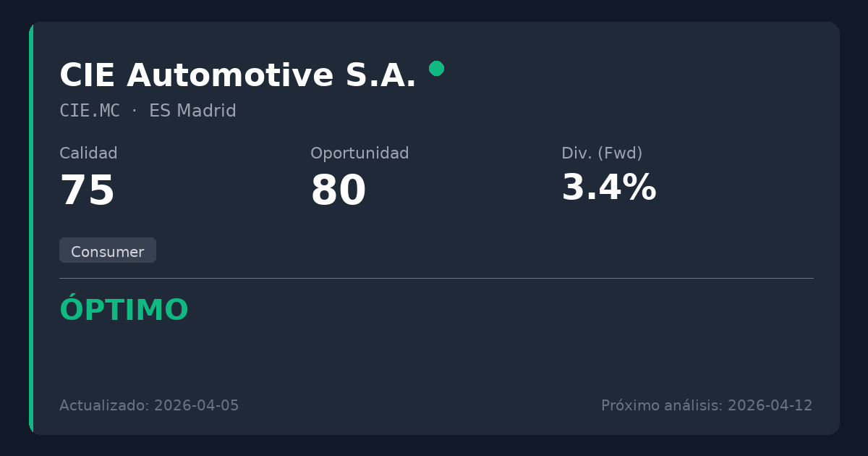Click the green accent bar on card edge
868x456 pixels.
[x=31, y=228]
